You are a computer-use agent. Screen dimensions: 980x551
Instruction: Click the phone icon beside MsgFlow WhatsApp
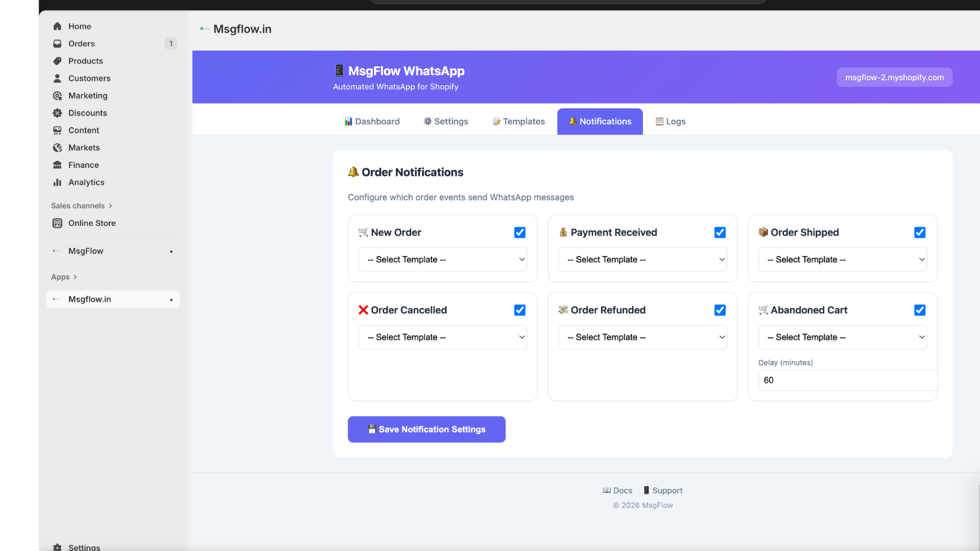click(339, 71)
